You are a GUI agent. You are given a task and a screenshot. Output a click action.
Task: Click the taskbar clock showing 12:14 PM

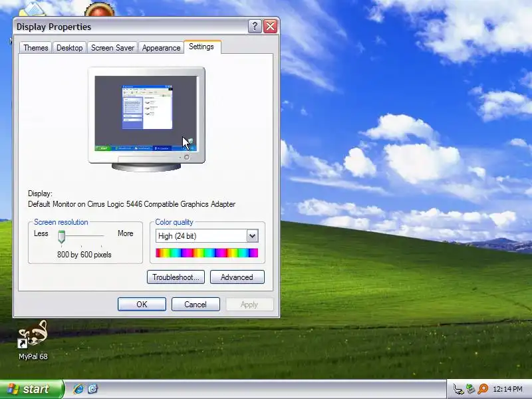(x=507, y=389)
